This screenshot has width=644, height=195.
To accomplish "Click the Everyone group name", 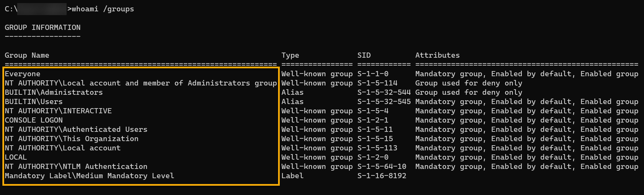I will pos(22,74).
